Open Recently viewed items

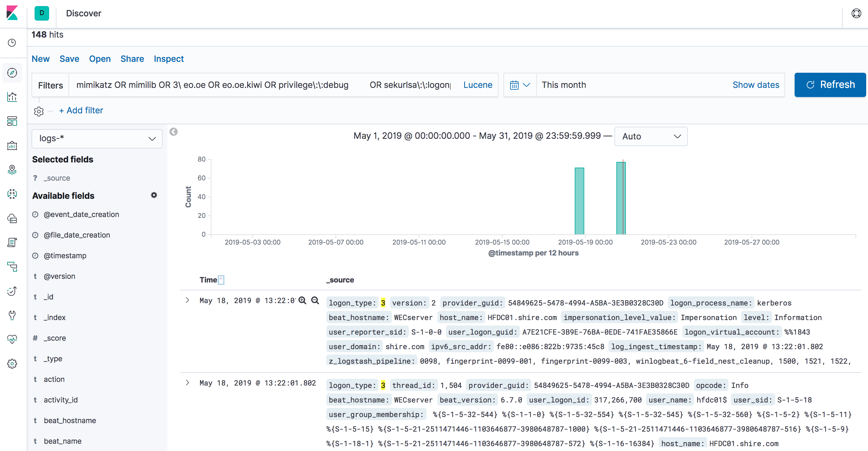pyautogui.click(x=12, y=42)
